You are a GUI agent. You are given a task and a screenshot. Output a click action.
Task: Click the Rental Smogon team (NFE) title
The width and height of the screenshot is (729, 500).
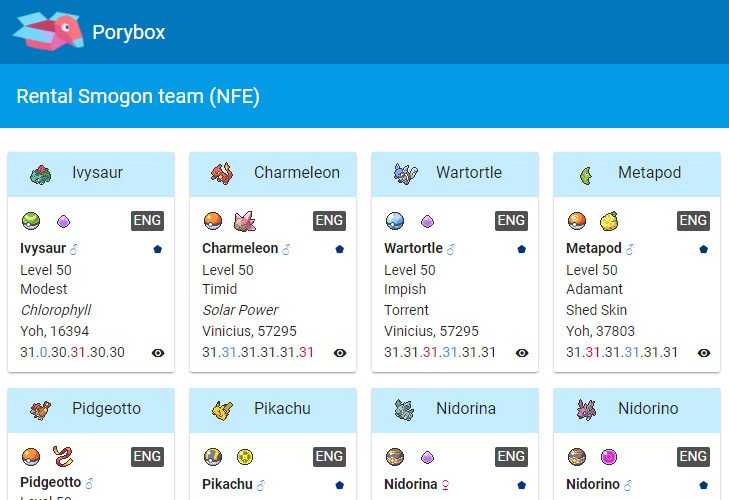[x=139, y=96]
